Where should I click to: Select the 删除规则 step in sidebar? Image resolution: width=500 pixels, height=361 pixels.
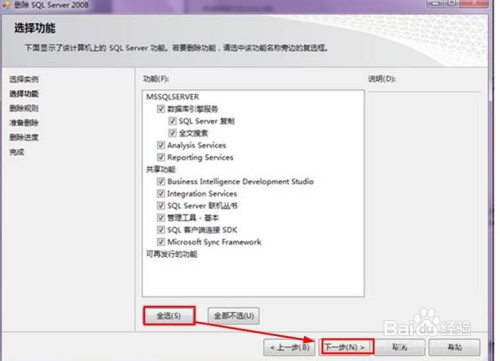(24, 108)
